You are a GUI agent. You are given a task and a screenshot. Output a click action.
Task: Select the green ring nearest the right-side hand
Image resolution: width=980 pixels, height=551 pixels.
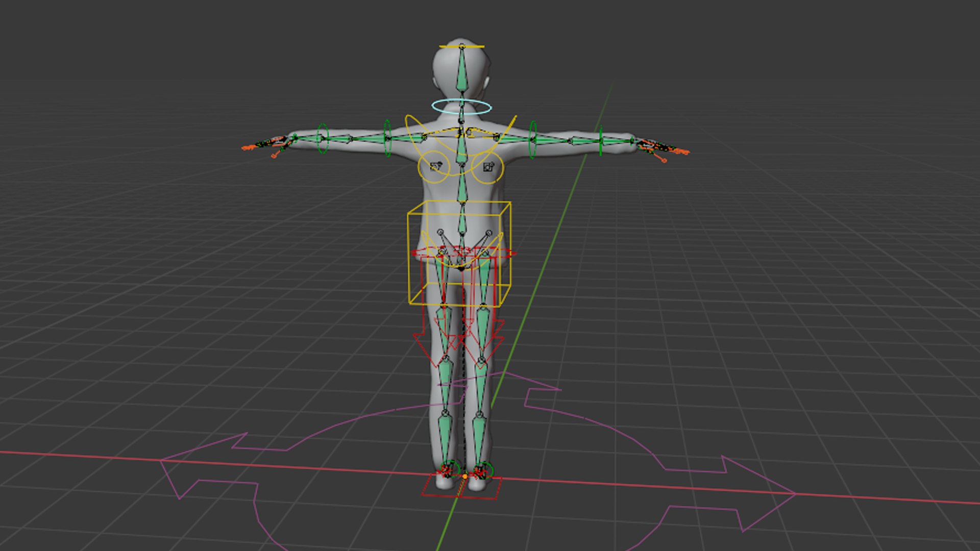[x=600, y=141]
